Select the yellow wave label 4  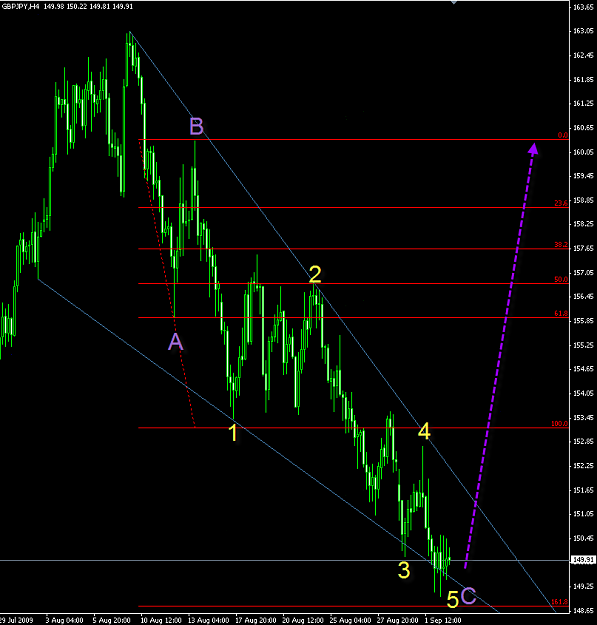pos(424,431)
